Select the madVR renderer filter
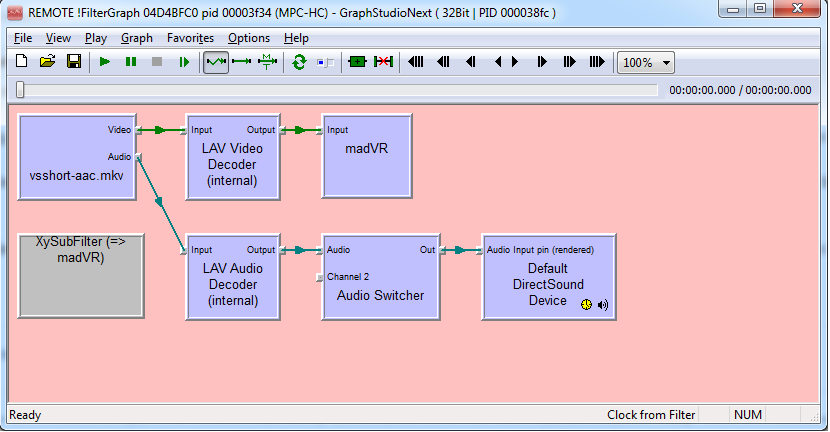830x432 pixels. pyautogui.click(x=366, y=156)
